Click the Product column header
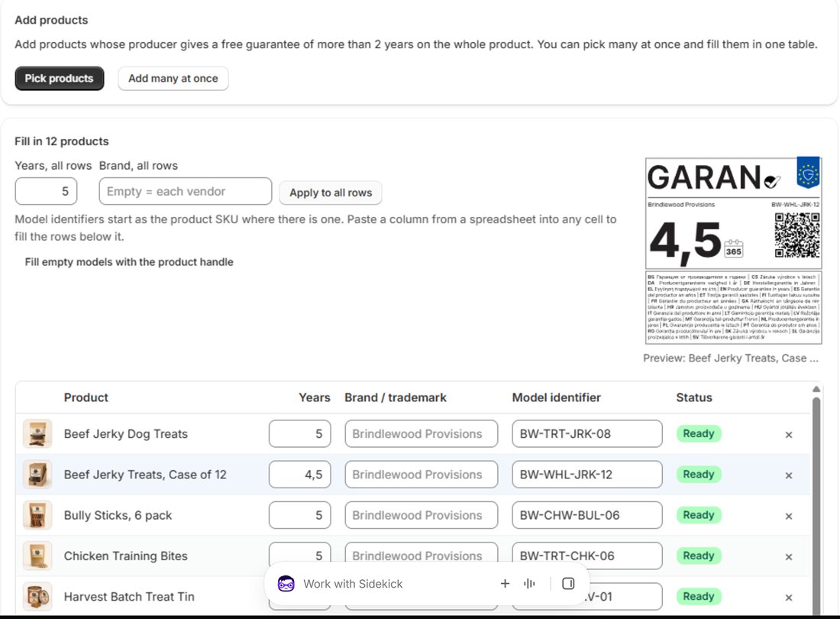The height and width of the screenshot is (619, 840). tap(86, 397)
